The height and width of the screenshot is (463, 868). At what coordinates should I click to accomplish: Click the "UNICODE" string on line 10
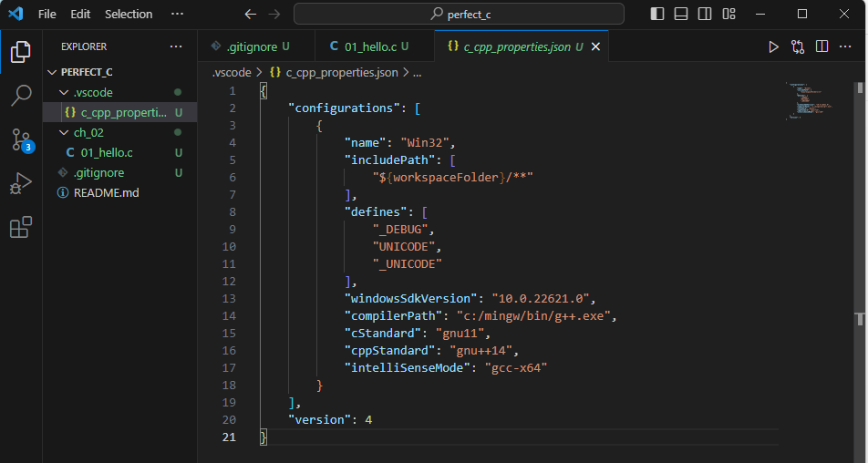pyautogui.click(x=404, y=246)
